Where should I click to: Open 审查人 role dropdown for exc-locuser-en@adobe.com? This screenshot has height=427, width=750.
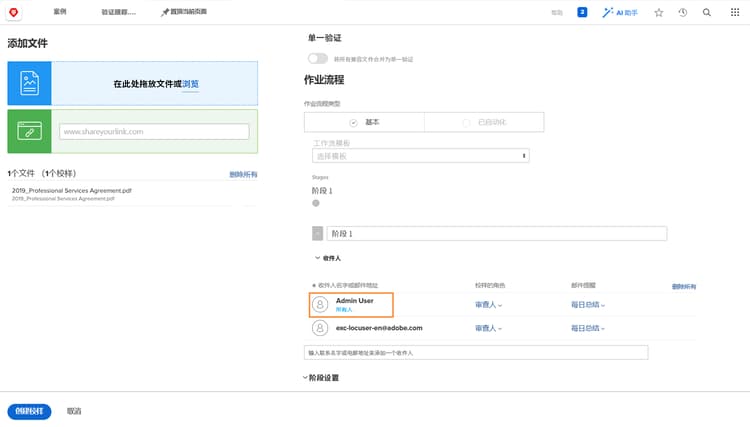coord(488,328)
